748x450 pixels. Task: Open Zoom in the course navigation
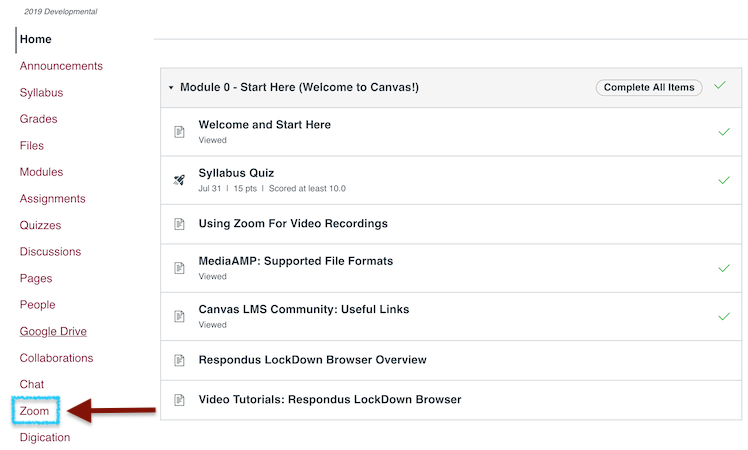click(x=35, y=411)
